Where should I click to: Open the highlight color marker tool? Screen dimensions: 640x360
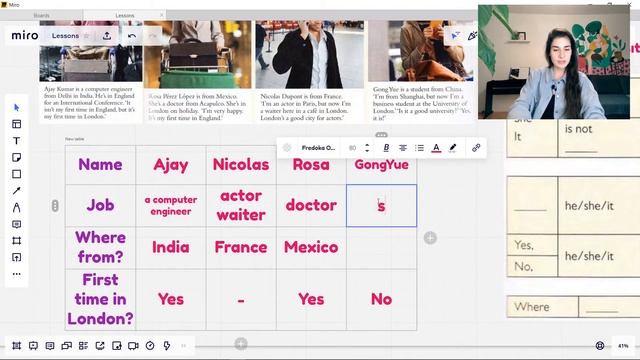pyautogui.click(x=453, y=148)
